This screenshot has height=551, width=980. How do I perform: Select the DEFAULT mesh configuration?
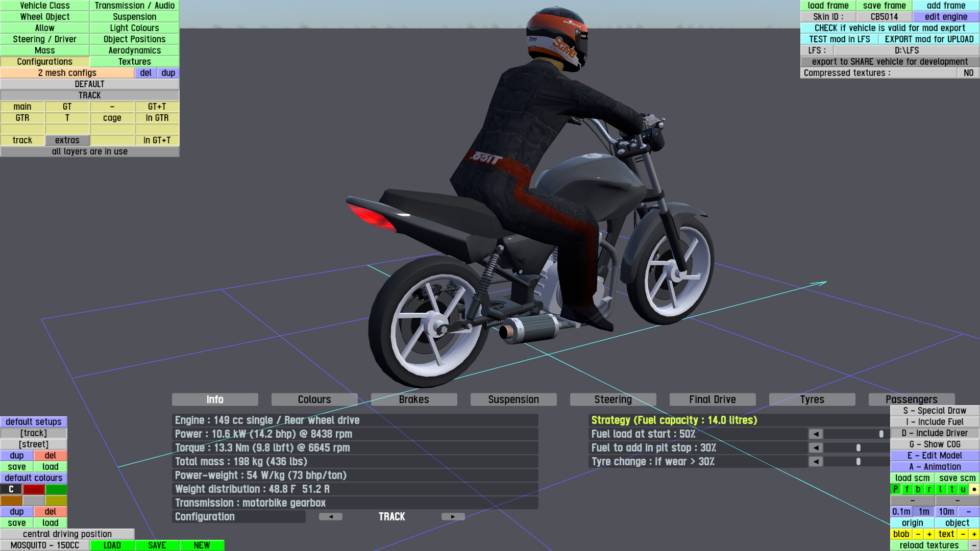coord(90,84)
